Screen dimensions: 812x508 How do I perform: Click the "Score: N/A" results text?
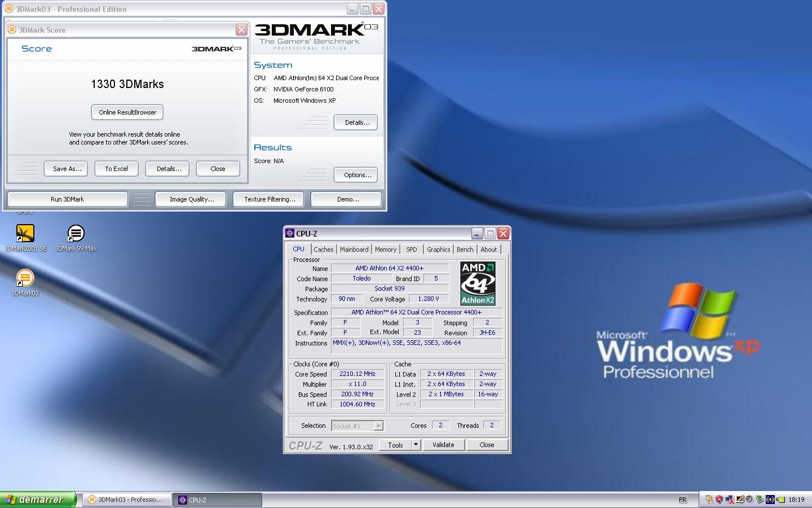click(x=268, y=161)
